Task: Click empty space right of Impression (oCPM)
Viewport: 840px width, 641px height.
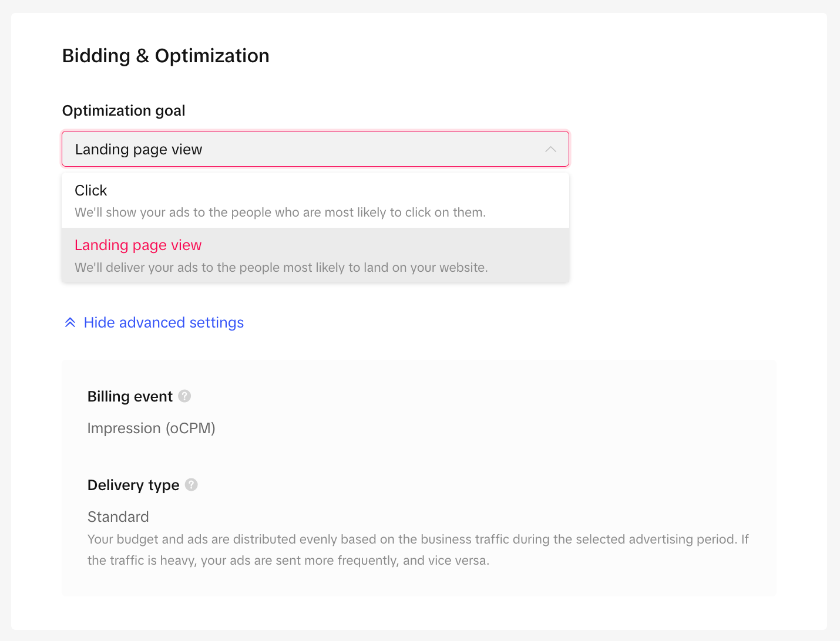Action: click(x=470, y=429)
